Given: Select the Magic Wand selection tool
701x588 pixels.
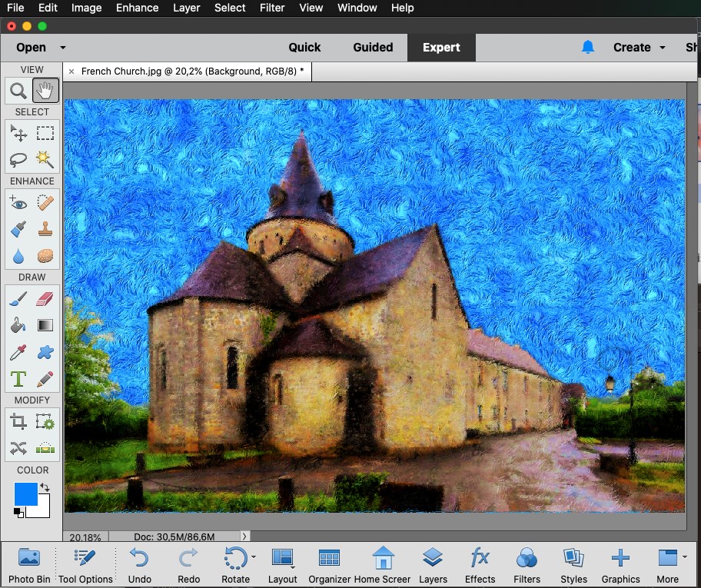Looking at the screenshot, I should coord(45,159).
